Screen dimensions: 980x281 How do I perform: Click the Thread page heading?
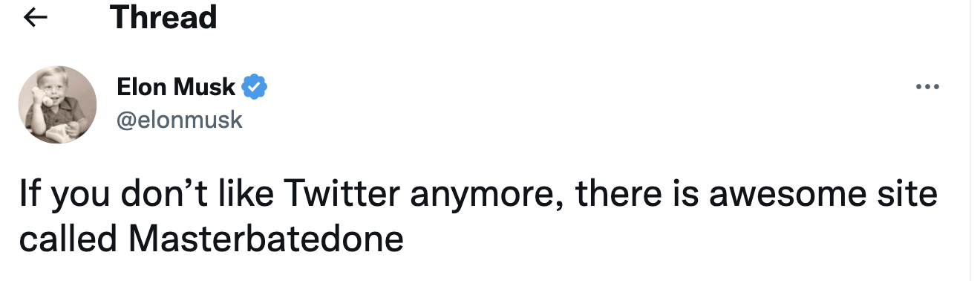163,17
